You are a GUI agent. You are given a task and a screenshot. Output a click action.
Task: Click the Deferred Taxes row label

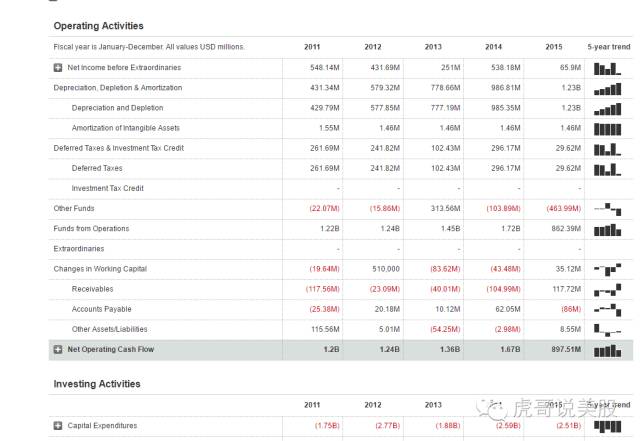pos(97,168)
